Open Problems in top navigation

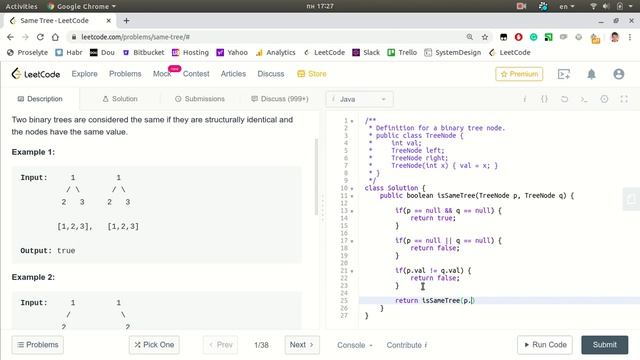(x=125, y=74)
